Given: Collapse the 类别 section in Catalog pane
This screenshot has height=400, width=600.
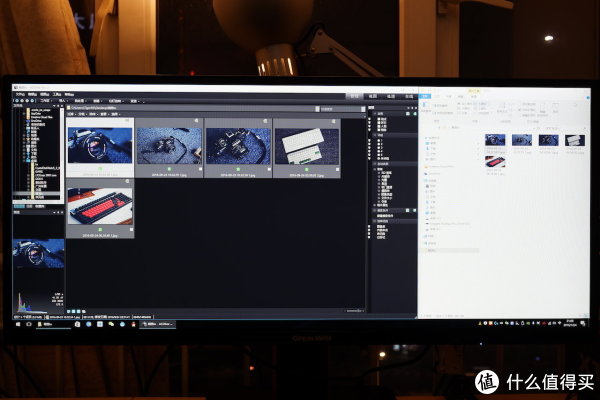Looking at the screenshot, I should tap(374, 114).
